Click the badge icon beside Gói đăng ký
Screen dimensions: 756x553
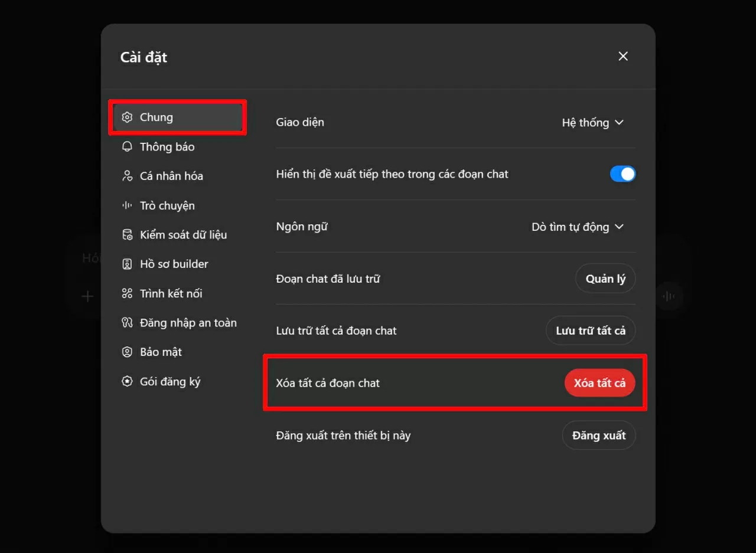tap(127, 381)
